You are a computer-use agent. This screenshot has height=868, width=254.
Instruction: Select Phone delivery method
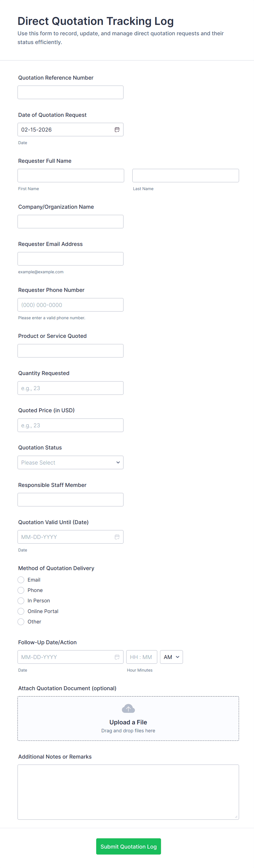point(21,590)
